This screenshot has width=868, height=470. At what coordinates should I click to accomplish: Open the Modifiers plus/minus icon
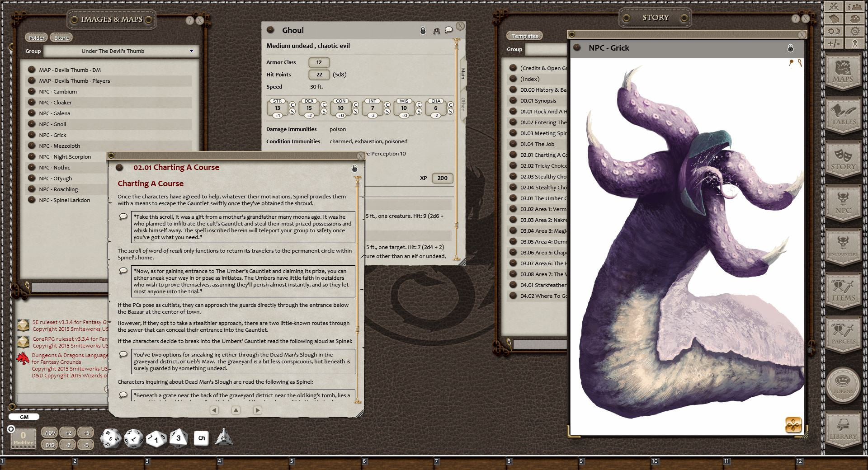pos(834,43)
